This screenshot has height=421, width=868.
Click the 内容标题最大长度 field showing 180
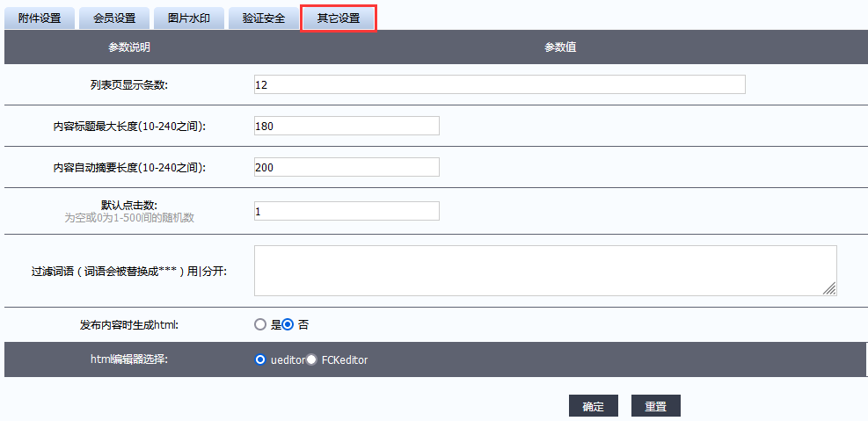click(346, 126)
